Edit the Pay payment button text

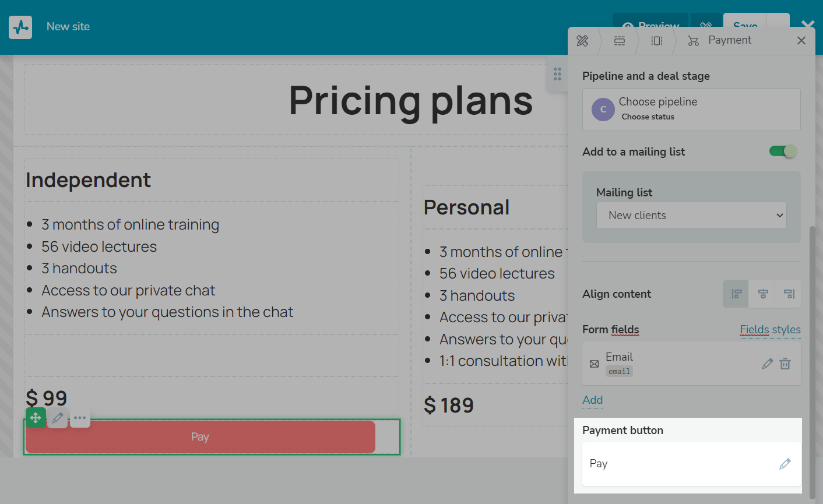point(785,464)
